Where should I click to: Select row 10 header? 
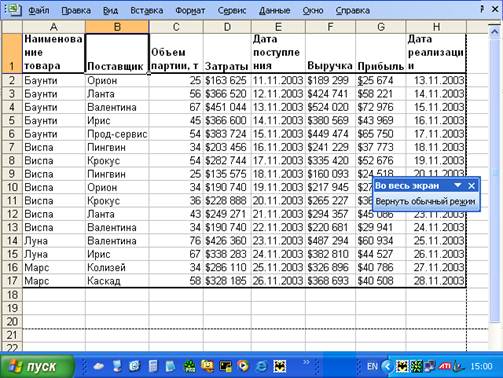(x=12, y=187)
